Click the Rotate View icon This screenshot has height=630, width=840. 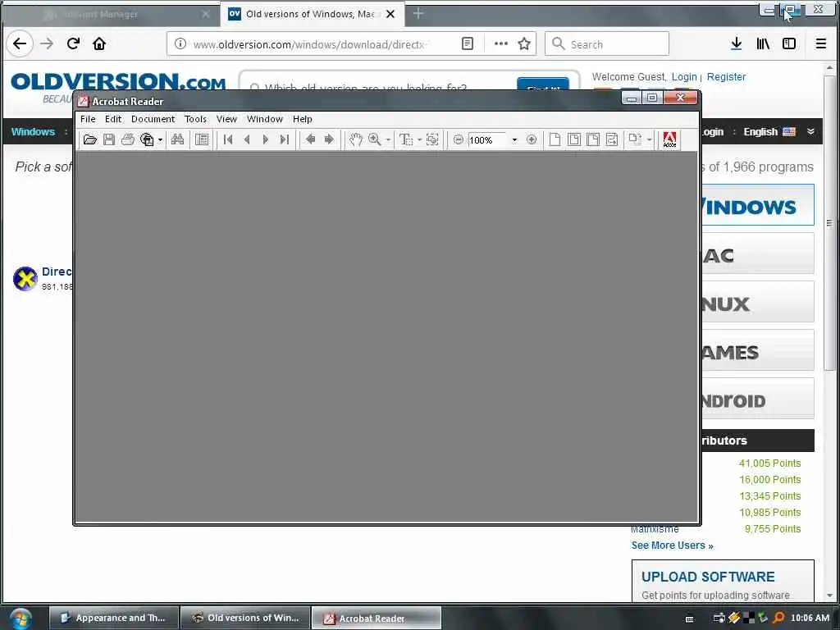pos(635,139)
